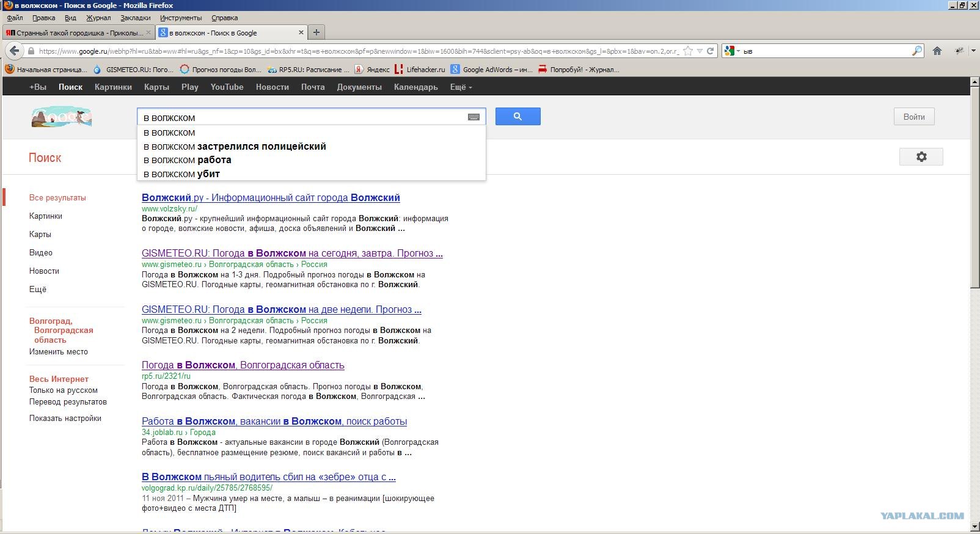Open 'Работа в Волжском, вакансии' result
This screenshot has width=980, height=534.
(274, 422)
